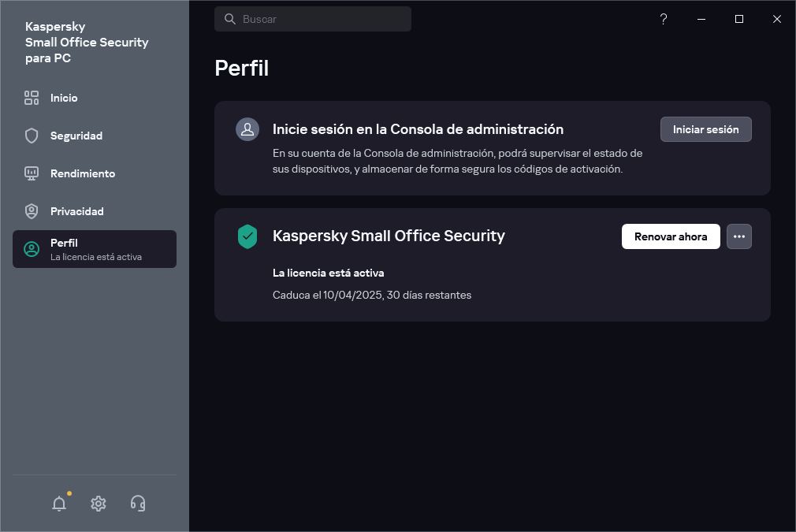This screenshot has width=796, height=532.
Task: Open the license options ellipsis menu
Action: (738, 236)
